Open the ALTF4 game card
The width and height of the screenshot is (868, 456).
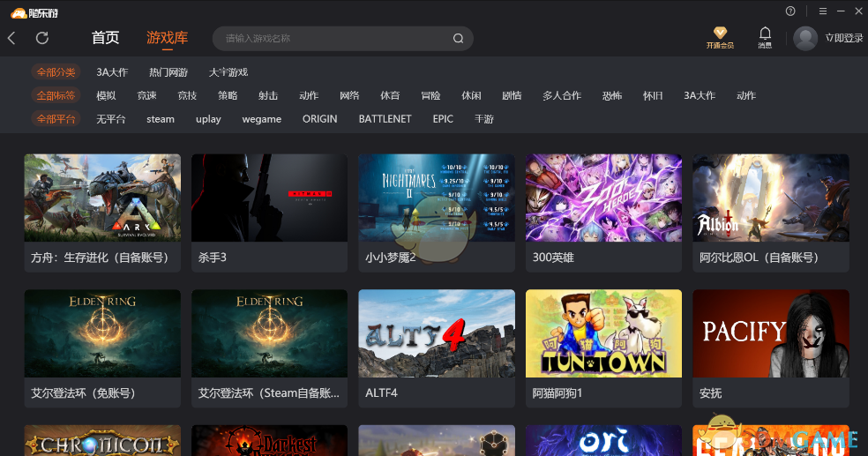(437, 348)
